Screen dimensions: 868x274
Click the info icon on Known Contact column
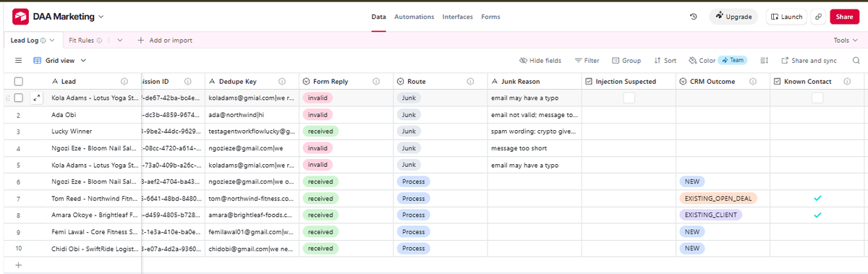[x=846, y=81]
